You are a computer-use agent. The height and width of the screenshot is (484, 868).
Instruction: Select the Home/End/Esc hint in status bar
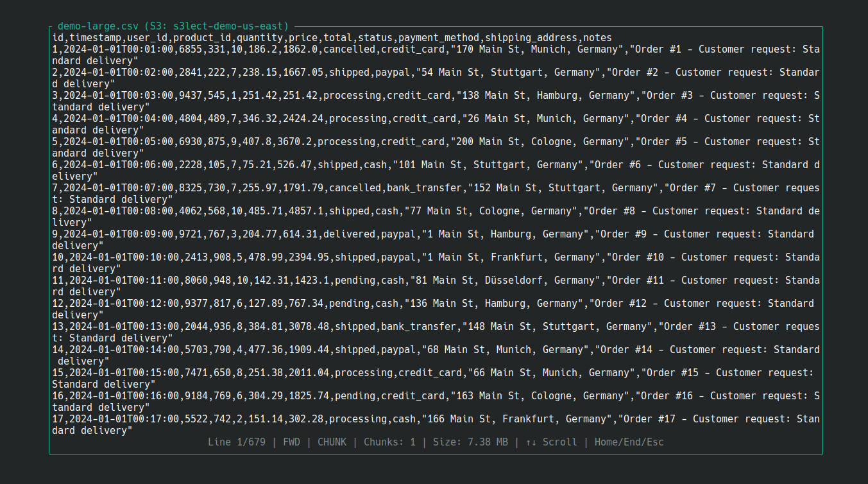(628, 442)
